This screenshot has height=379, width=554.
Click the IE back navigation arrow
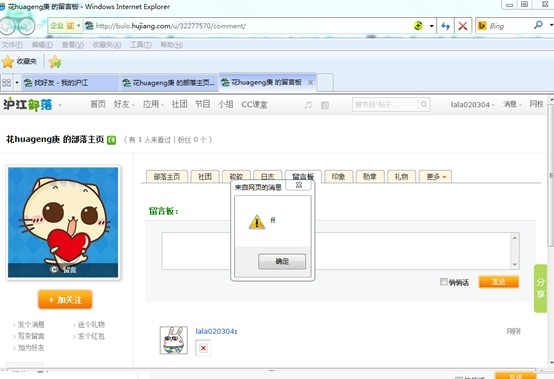pos(8,25)
